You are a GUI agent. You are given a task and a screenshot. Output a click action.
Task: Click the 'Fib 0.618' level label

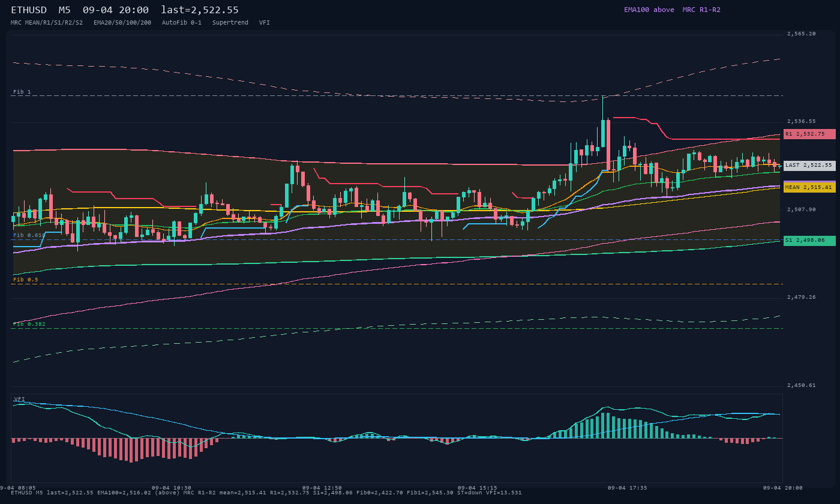[x=29, y=236]
